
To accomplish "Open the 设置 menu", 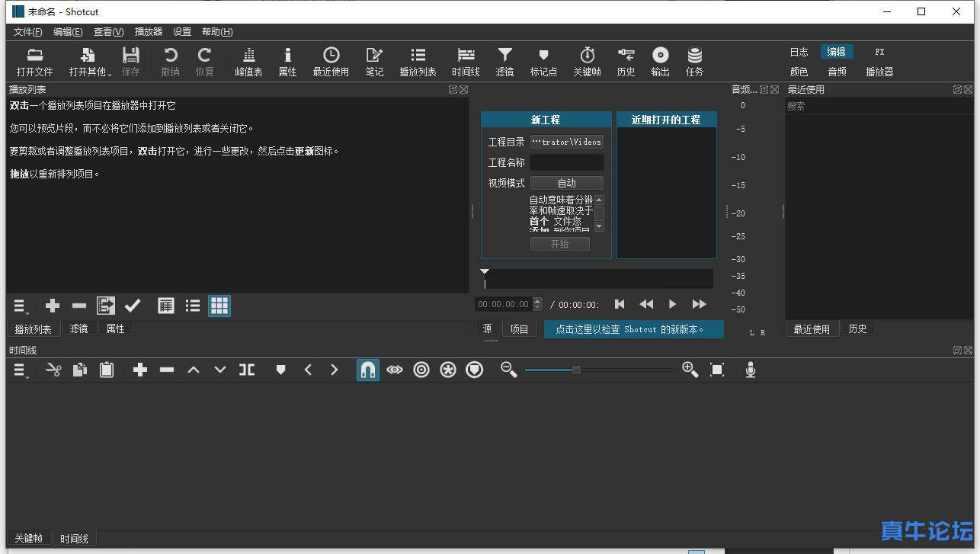I will click(x=182, y=32).
